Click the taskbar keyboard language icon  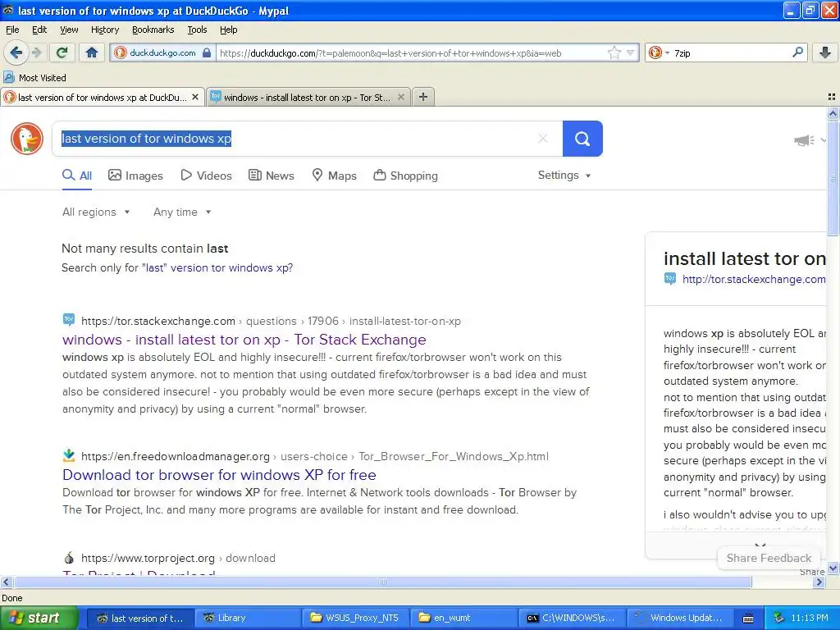[748, 619]
